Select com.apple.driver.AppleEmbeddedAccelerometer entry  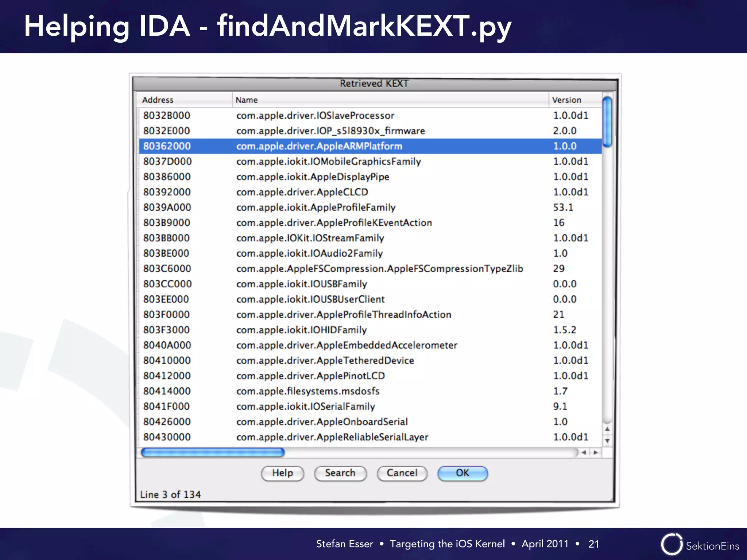370,345
